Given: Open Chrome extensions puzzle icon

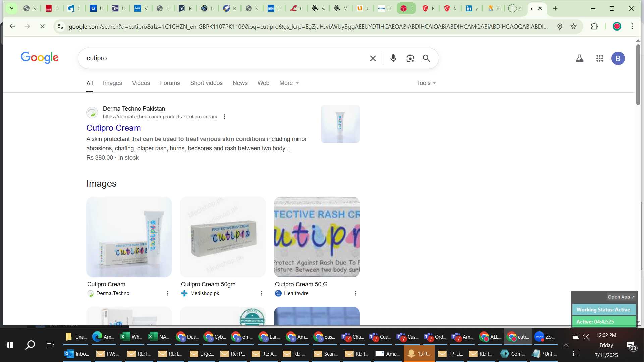Looking at the screenshot, I should pos(594,26).
